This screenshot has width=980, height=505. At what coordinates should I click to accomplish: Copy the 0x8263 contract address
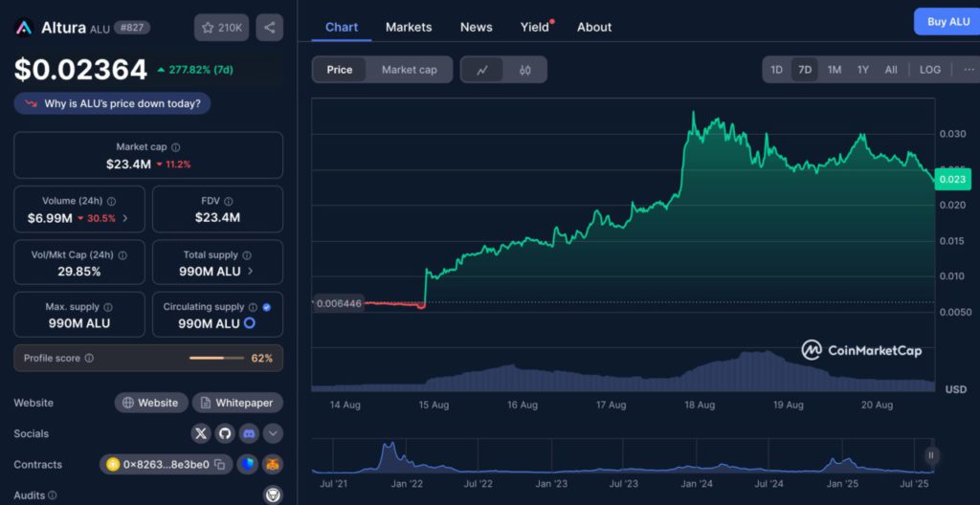pyautogui.click(x=219, y=465)
